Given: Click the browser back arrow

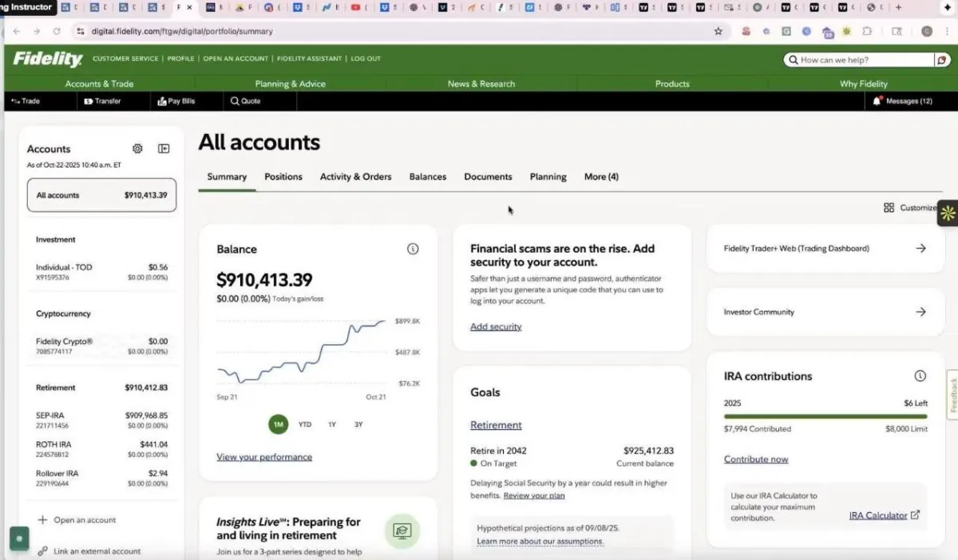Looking at the screenshot, I should tap(17, 31).
